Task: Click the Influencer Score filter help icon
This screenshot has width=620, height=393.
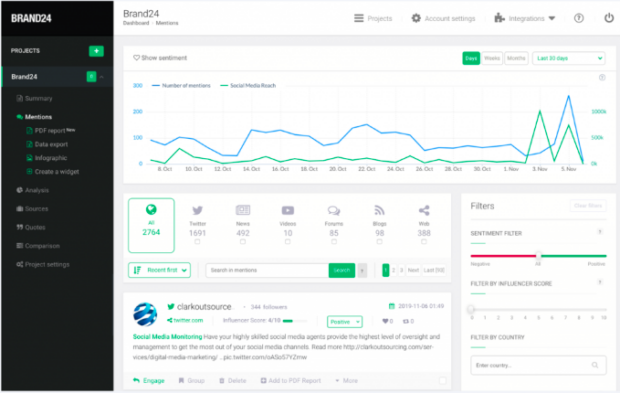Action: click(x=600, y=282)
